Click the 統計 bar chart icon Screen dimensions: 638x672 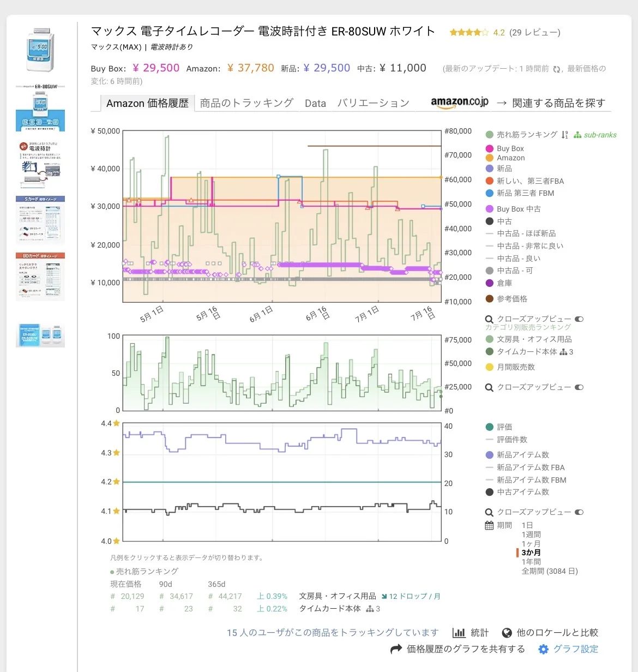coord(459,633)
